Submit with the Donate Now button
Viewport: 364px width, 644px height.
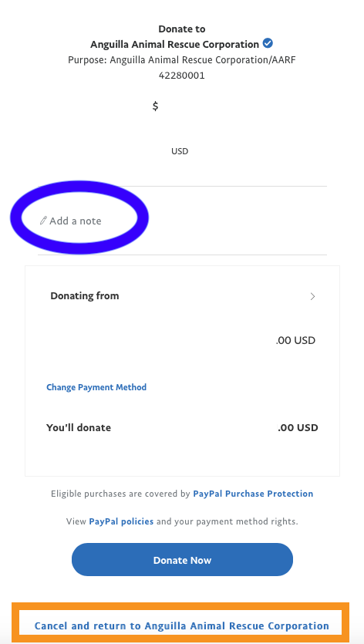tap(182, 560)
